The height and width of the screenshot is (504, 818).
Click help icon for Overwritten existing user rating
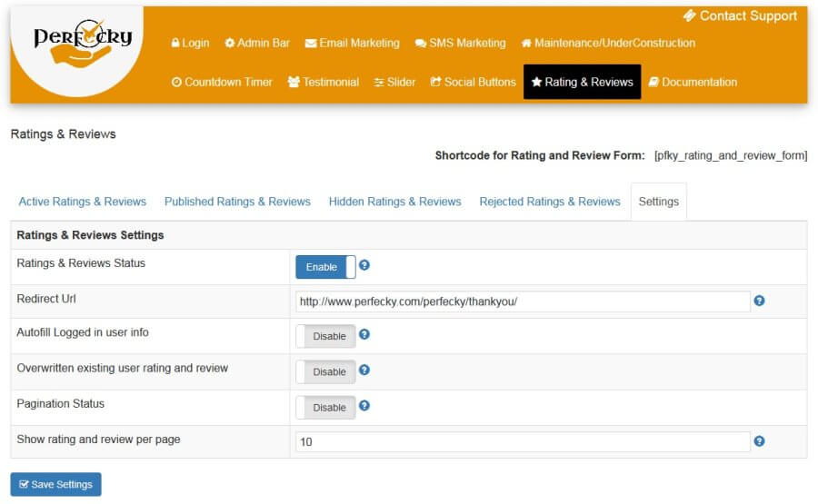coord(364,371)
